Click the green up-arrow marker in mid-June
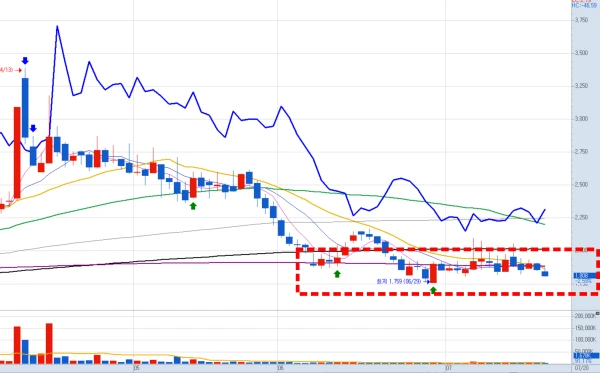This screenshot has width=600, height=373. 337,274
